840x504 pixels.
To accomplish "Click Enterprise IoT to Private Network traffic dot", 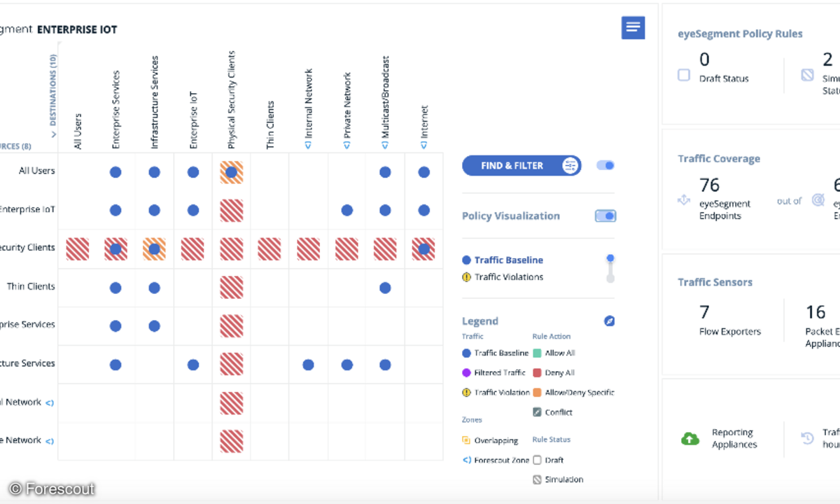I will pos(346,210).
